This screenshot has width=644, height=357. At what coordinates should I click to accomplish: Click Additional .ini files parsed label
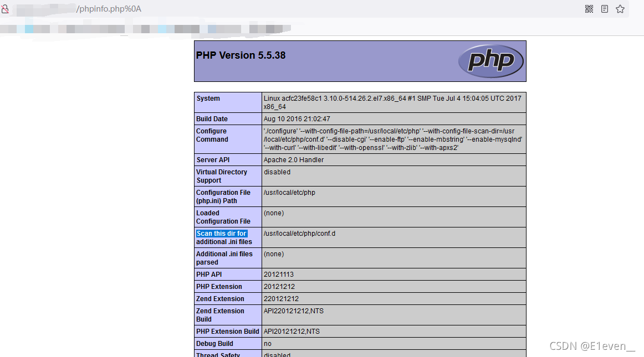point(224,258)
